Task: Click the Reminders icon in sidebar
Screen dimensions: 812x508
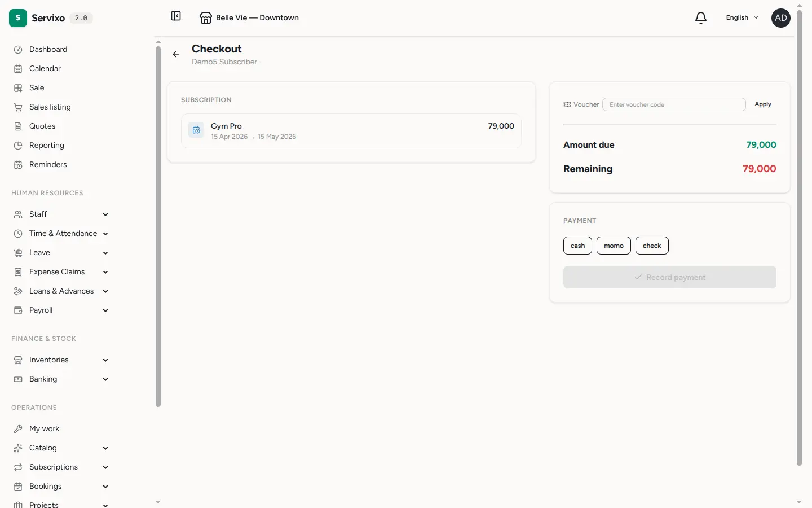Action: pos(18,165)
